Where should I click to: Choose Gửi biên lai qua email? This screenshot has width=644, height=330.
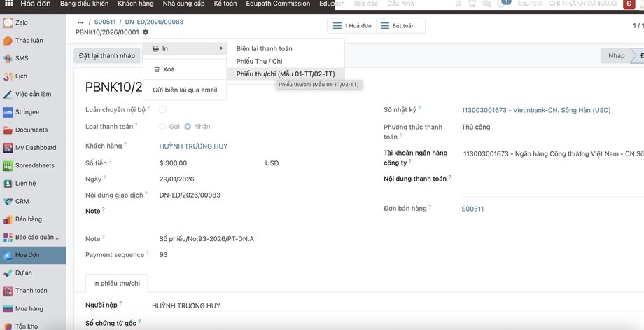(x=185, y=90)
